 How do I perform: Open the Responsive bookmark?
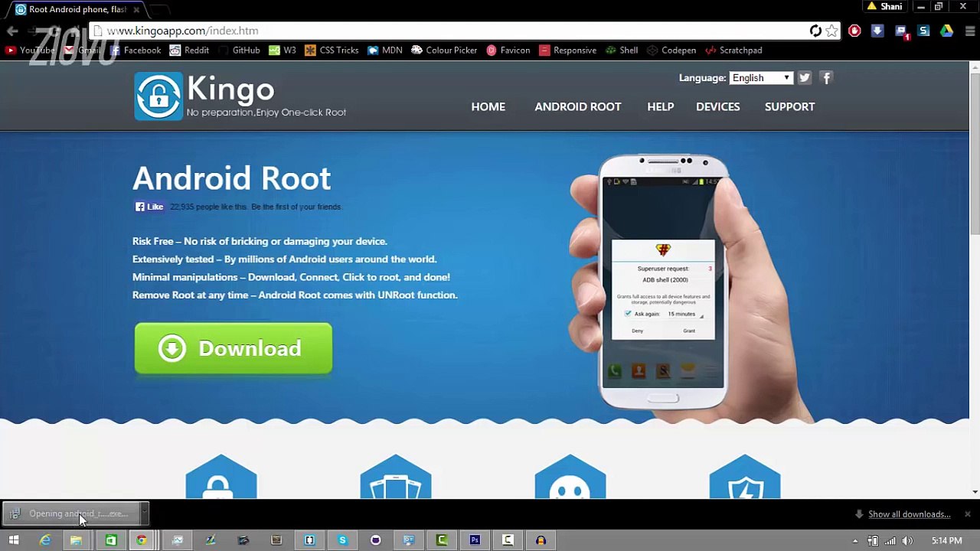pyautogui.click(x=567, y=50)
